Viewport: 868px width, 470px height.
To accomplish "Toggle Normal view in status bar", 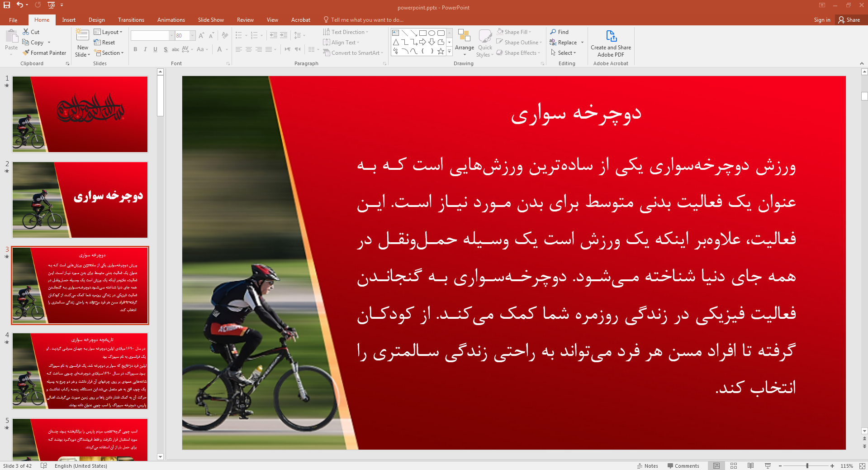I will [x=716, y=466].
